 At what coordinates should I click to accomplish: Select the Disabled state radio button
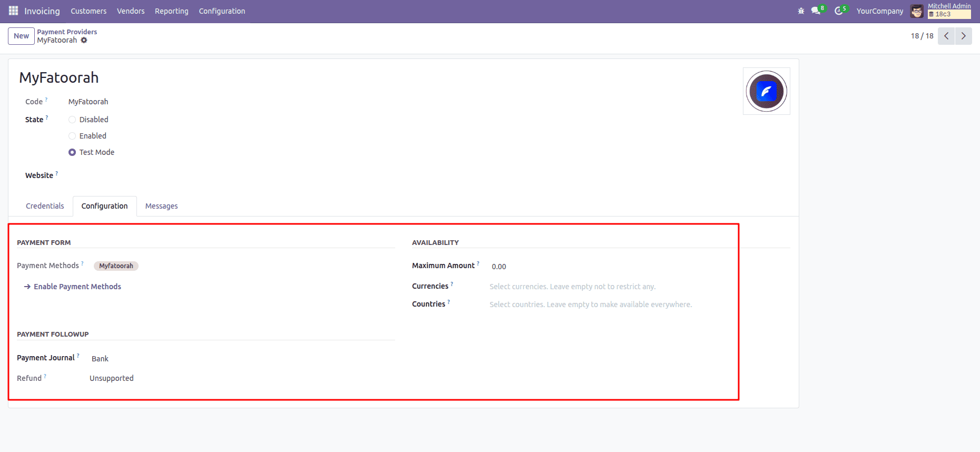coord(72,120)
